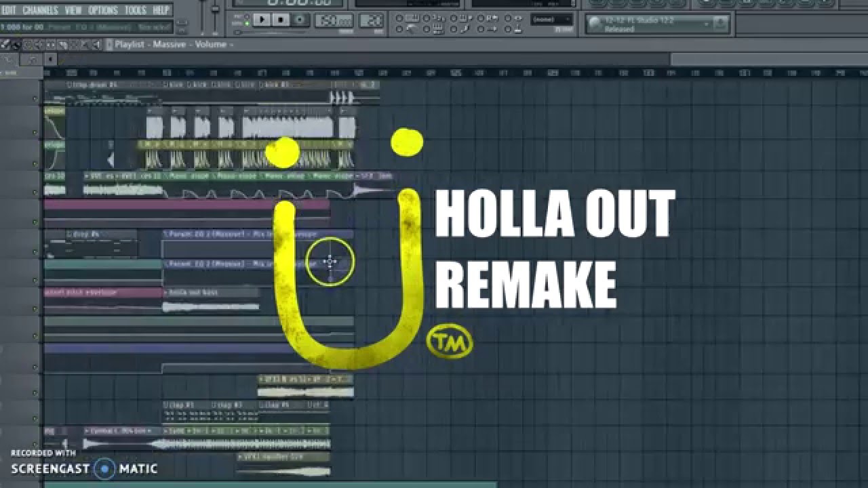Open the TOOLS menu

(136, 10)
